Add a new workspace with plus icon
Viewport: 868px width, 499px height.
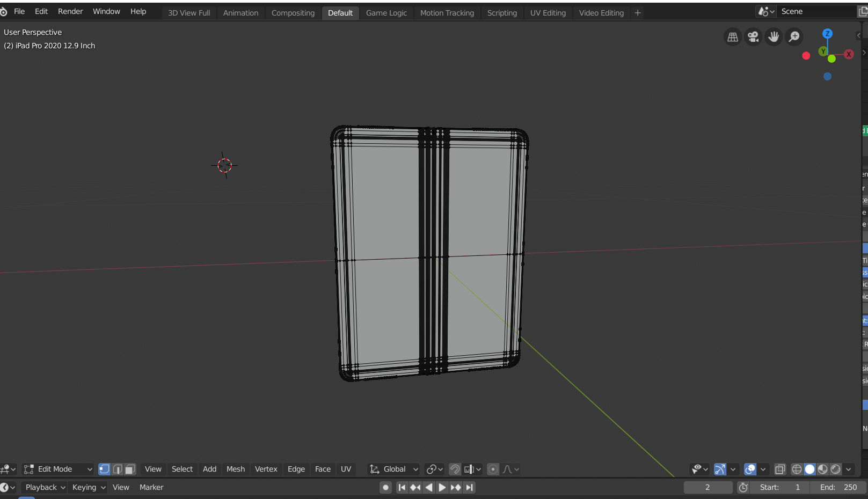[638, 13]
